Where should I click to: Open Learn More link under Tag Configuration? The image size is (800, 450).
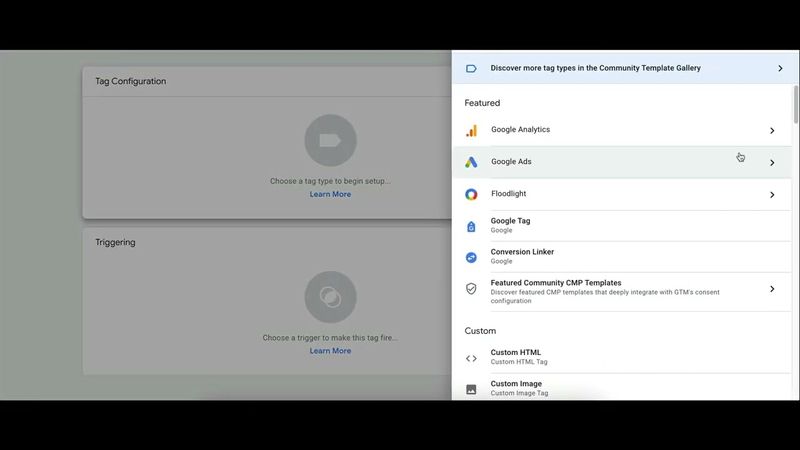click(330, 194)
